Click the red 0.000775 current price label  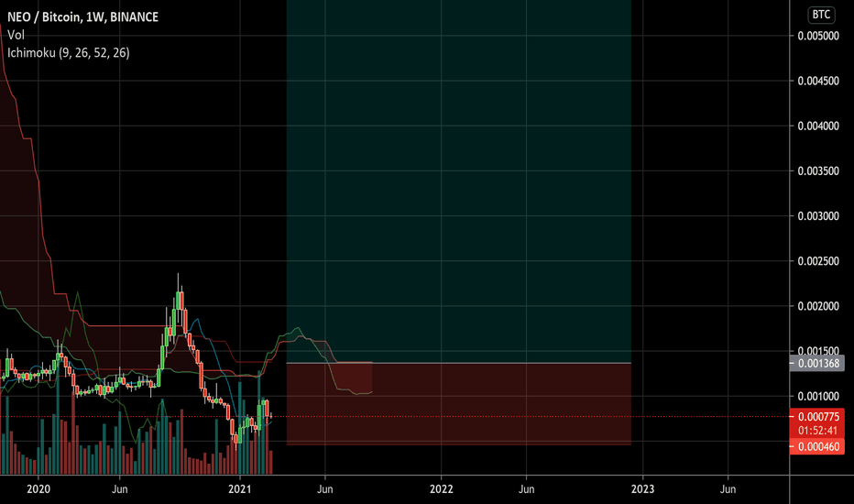(x=817, y=417)
